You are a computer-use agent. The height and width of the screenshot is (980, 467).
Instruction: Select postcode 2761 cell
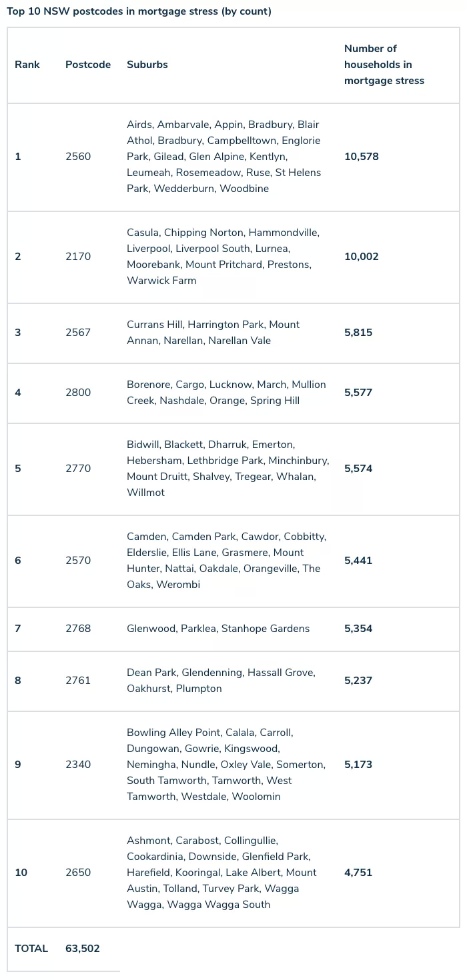point(78,681)
